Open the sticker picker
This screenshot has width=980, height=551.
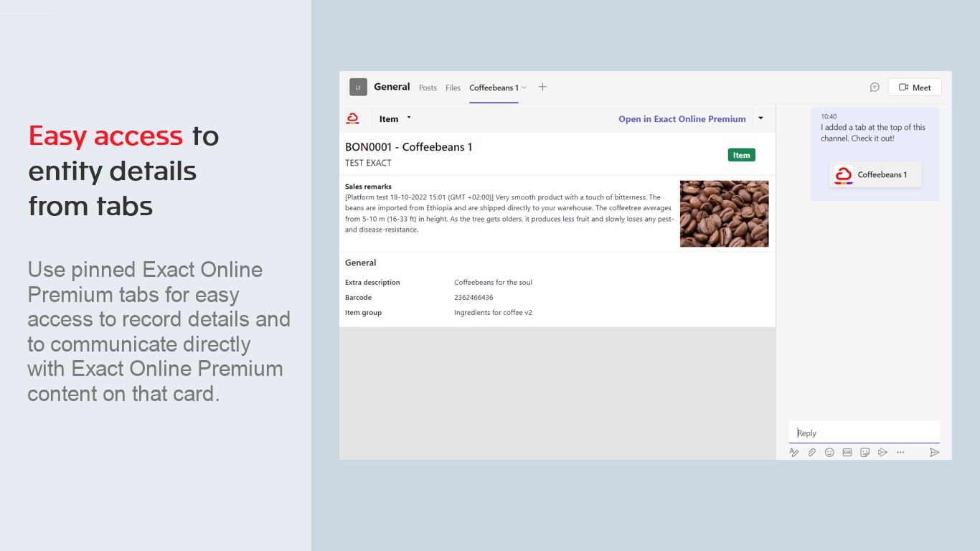[x=865, y=453]
